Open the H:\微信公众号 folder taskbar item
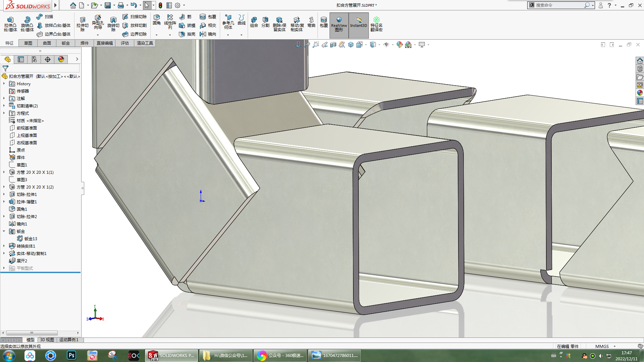The image size is (644, 362). 226,356
